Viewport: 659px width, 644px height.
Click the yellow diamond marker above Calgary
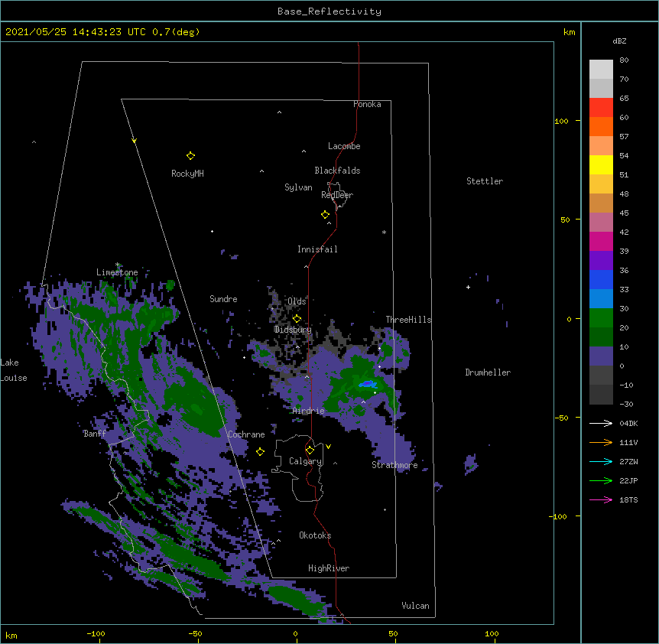(310, 450)
